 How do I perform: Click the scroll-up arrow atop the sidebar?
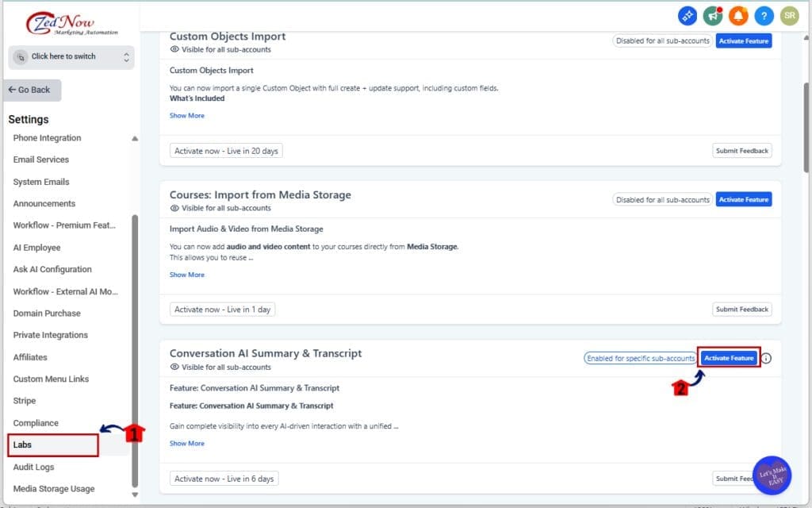134,137
